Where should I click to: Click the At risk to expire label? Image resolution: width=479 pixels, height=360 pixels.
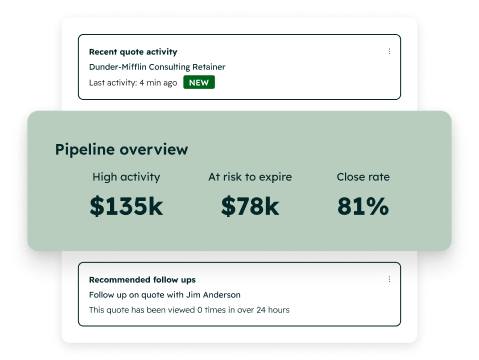click(x=250, y=177)
